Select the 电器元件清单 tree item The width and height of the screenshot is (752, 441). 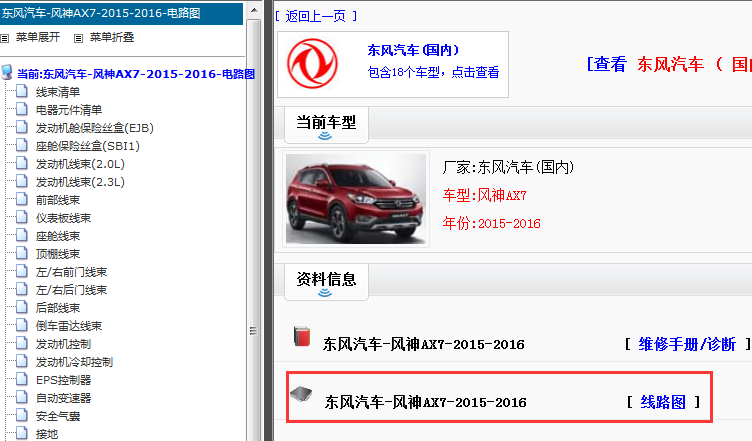69,110
